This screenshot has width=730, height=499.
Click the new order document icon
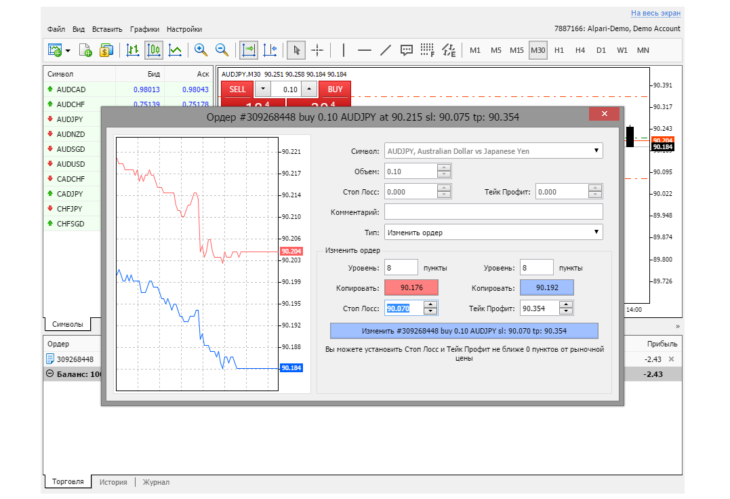pyautogui.click(x=85, y=50)
